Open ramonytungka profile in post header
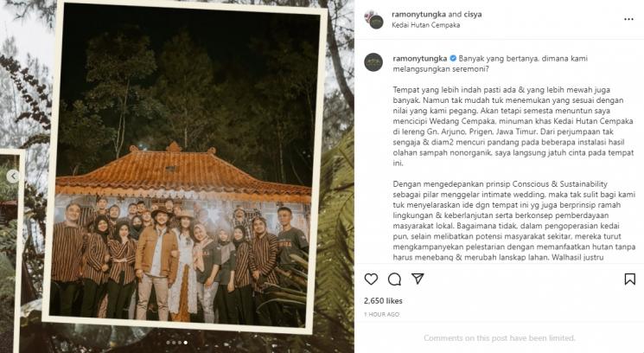This screenshot has height=353, width=644. (418, 15)
